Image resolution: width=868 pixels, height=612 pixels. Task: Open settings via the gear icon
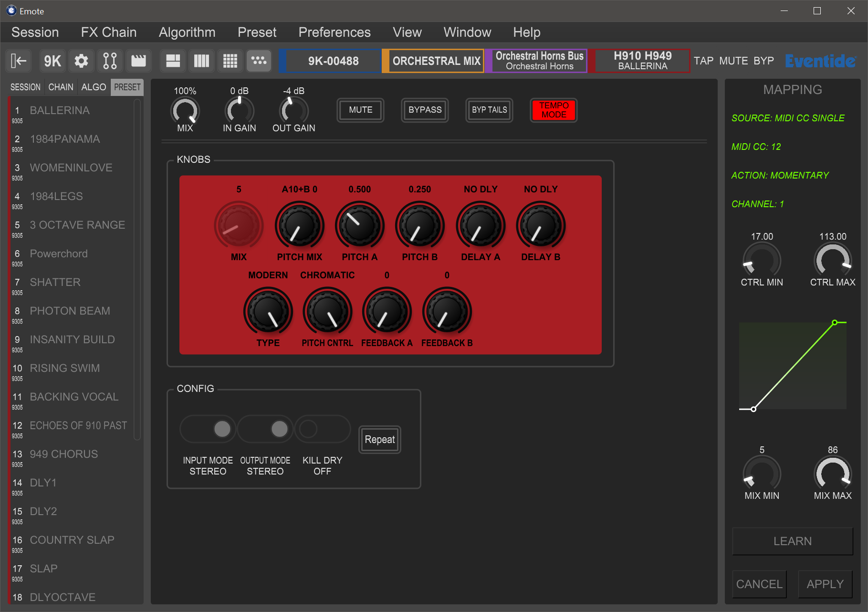tap(82, 61)
